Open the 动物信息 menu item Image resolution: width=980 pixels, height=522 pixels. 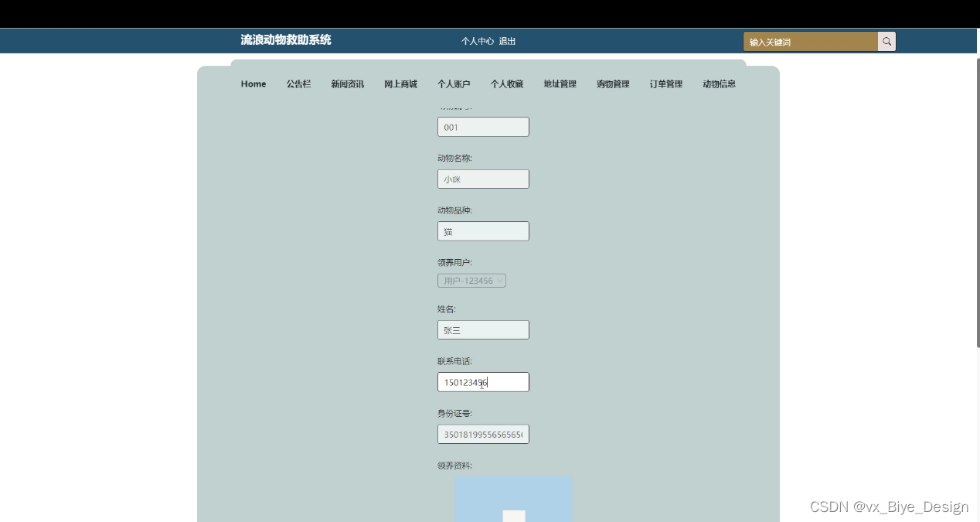[x=719, y=84]
